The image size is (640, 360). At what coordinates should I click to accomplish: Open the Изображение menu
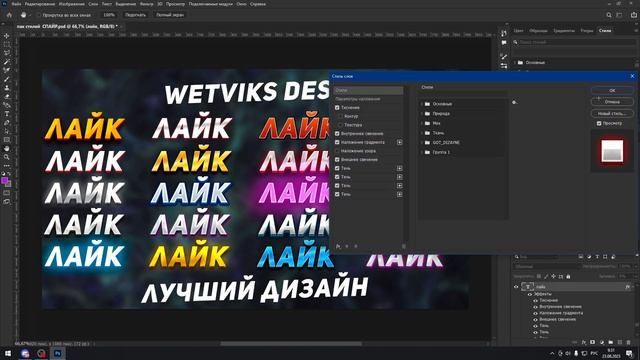pyautogui.click(x=71, y=4)
